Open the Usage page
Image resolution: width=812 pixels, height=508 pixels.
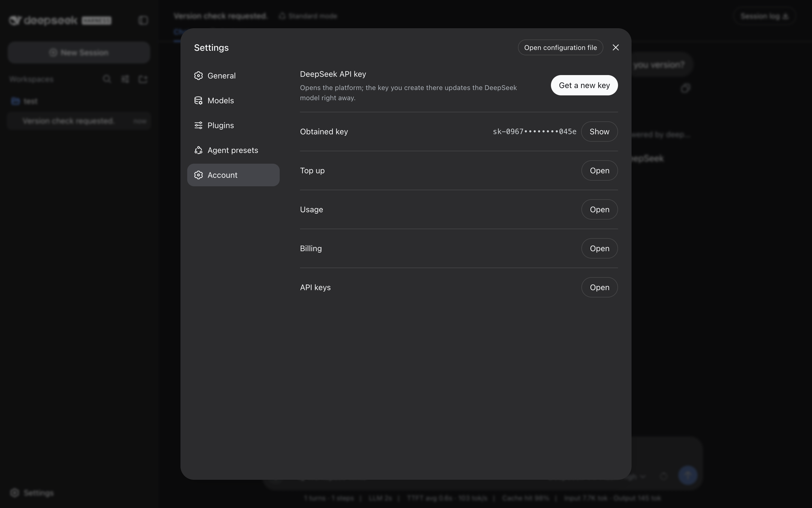(599, 210)
